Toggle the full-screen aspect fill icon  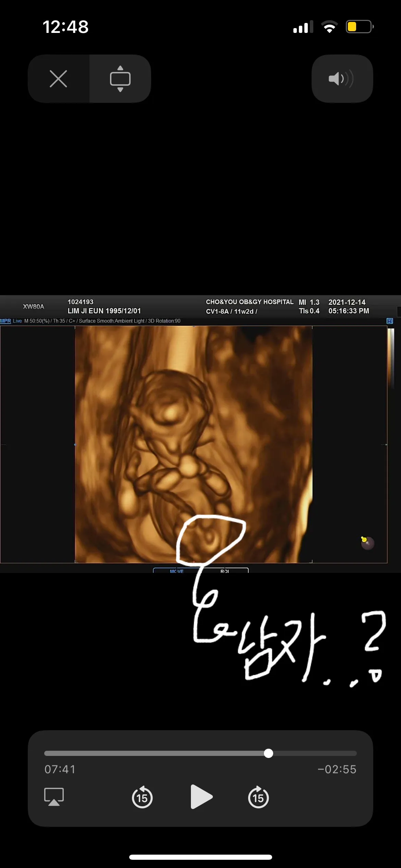click(120, 79)
